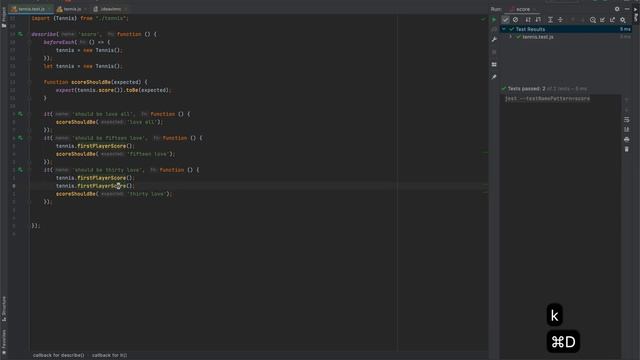This screenshot has width=640, height=360.
Task: Rerun the score tests with green play button
Action: point(494,19)
